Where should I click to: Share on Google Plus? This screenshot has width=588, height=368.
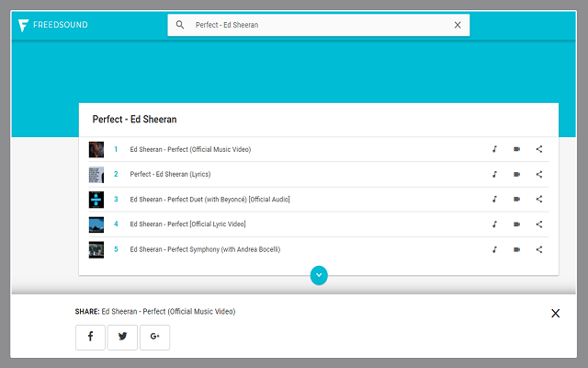(x=154, y=338)
